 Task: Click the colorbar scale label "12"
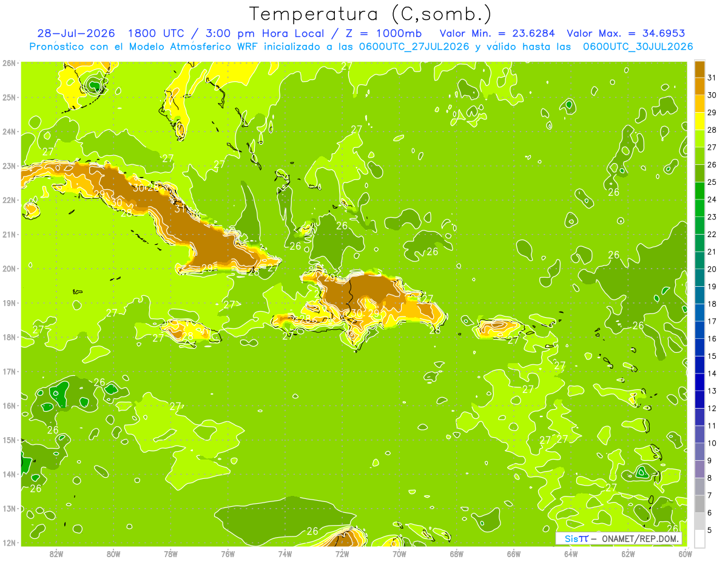[712, 409]
